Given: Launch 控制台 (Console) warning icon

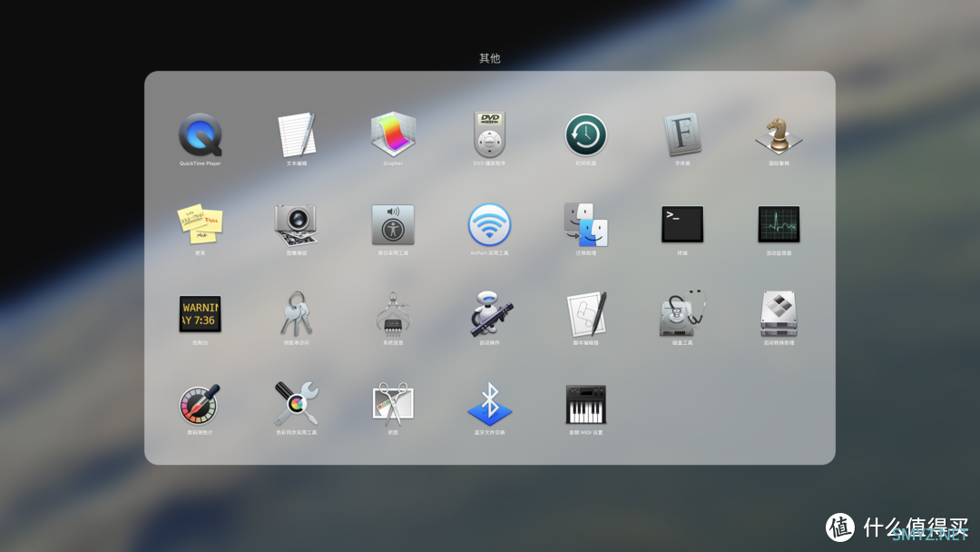Looking at the screenshot, I should (200, 314).
